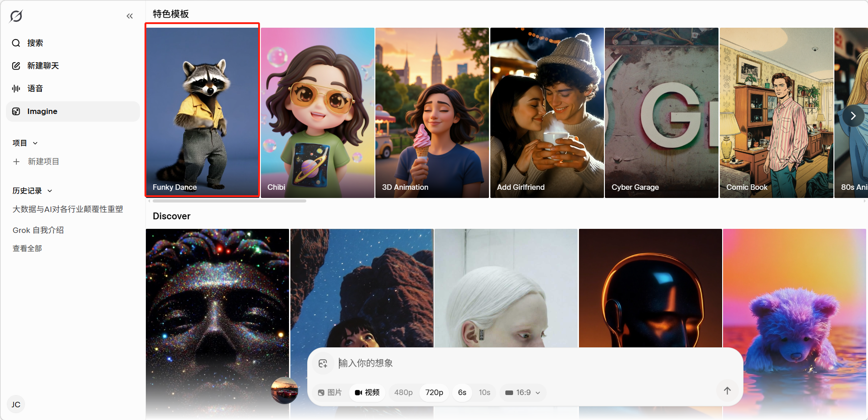Select 480p resolution option
This screenshot has width=868, height=420.
tap(403, 392)
